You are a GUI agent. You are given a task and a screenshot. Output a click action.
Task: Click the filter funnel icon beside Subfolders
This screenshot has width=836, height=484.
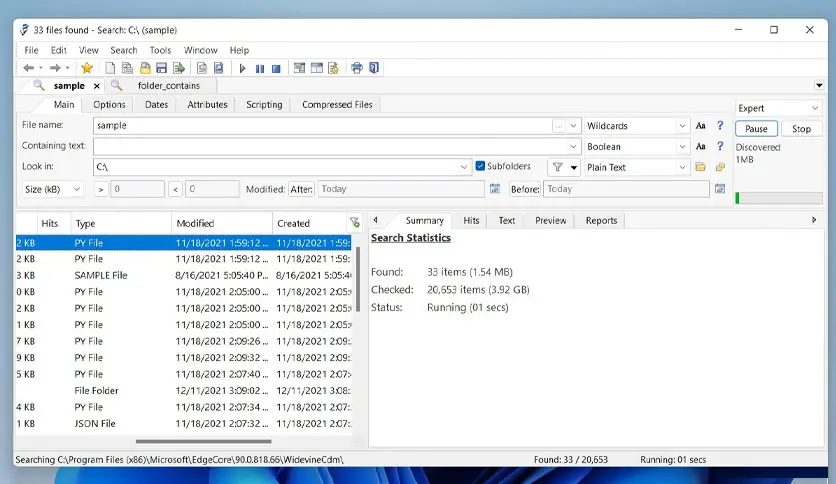click(x=558, y=167)
